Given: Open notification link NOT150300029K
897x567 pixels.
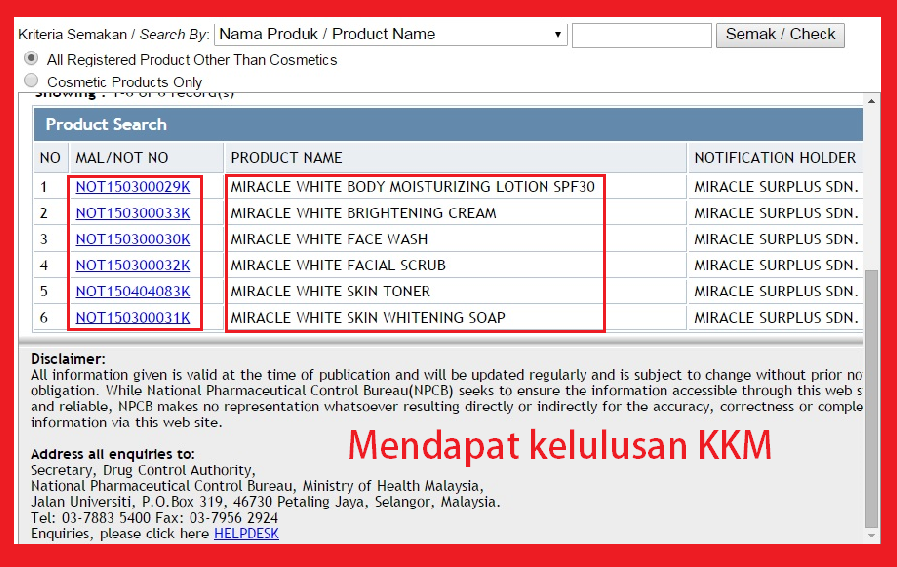Looking at the screenshot, I should pos(133,187).
